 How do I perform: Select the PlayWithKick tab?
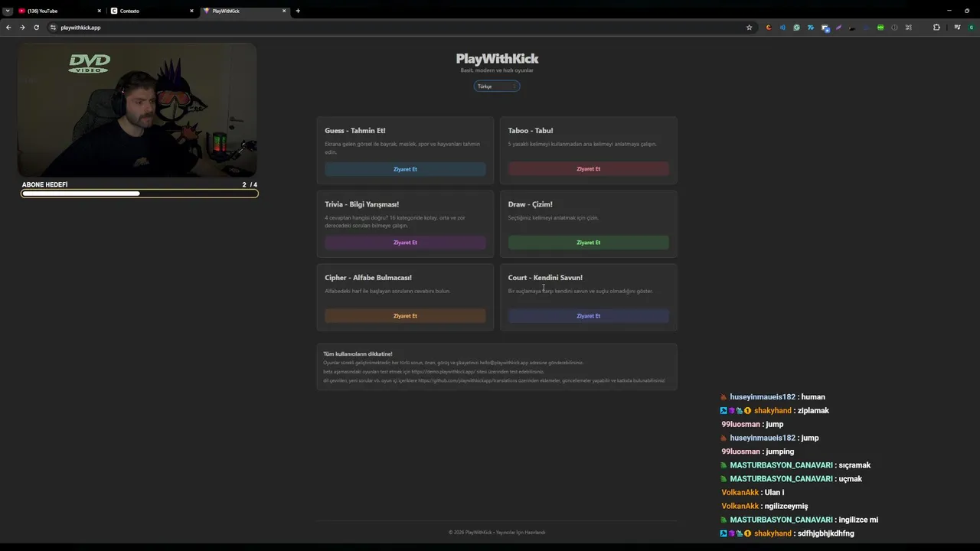[243, 11]
